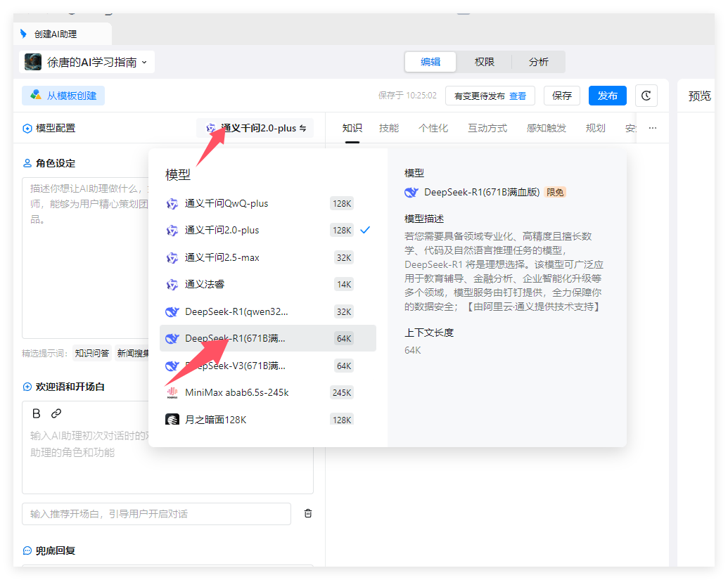Click the DeepSeek-R1(671B满血版) detail title

(x=481, y=193)
